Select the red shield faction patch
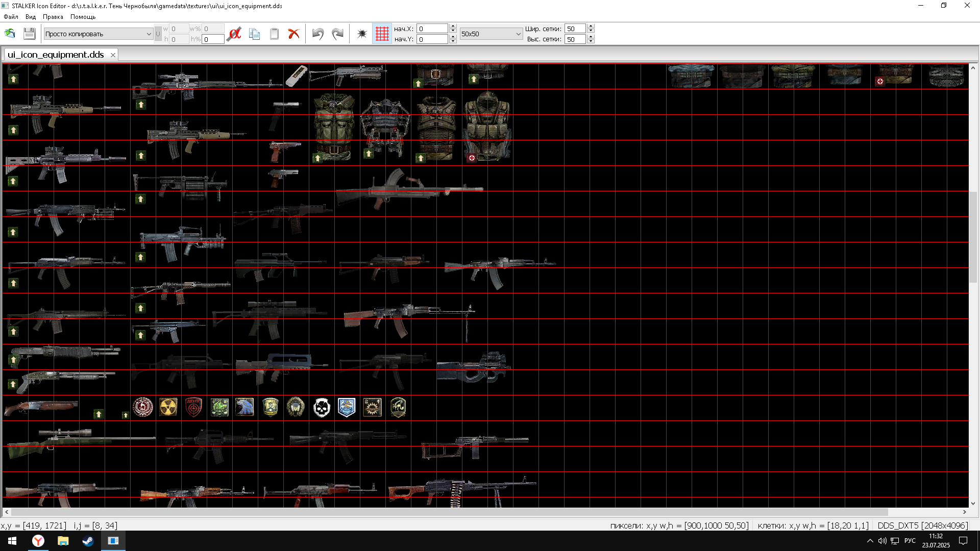980x551 pixels. (193, 407)
